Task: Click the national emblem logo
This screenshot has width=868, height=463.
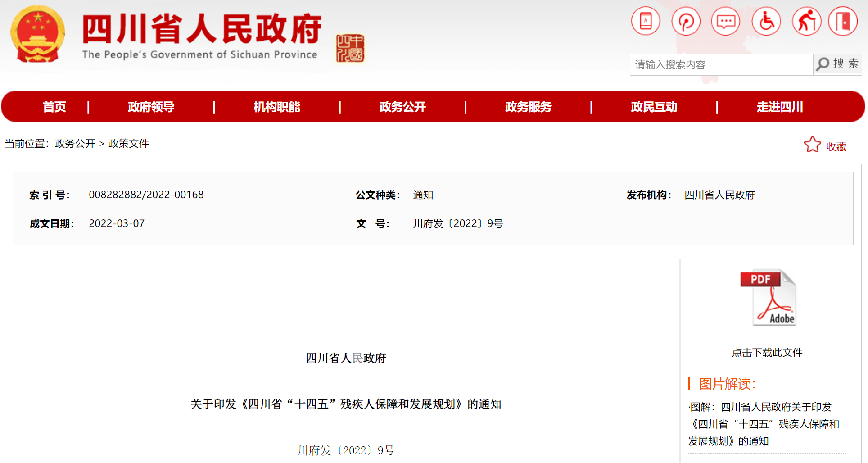Action: (x=38, y=35)
